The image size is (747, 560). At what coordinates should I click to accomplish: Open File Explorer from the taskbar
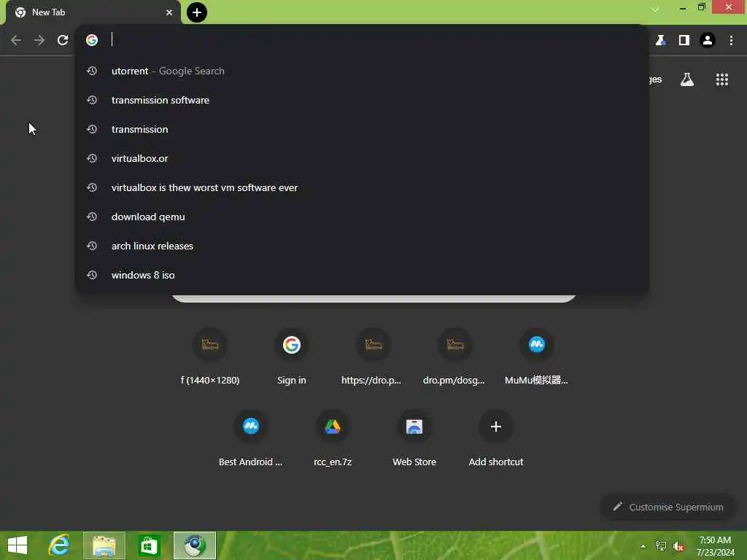pos(104,545)
